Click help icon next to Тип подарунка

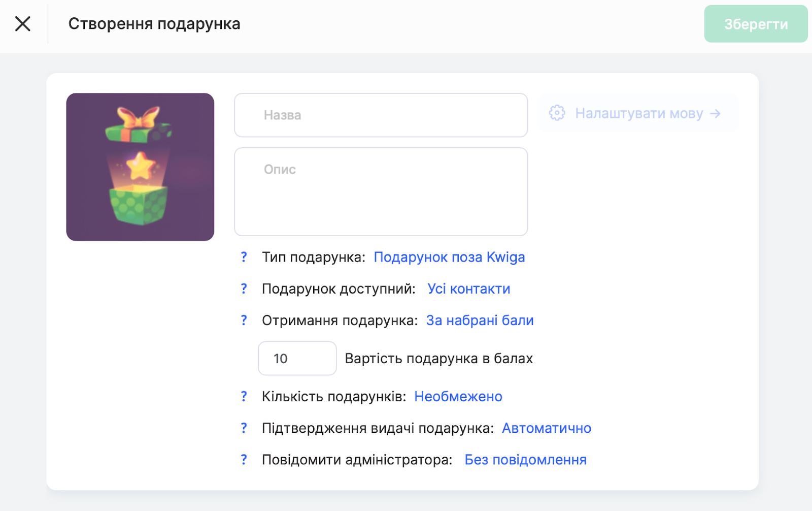(x=244, y=257)
